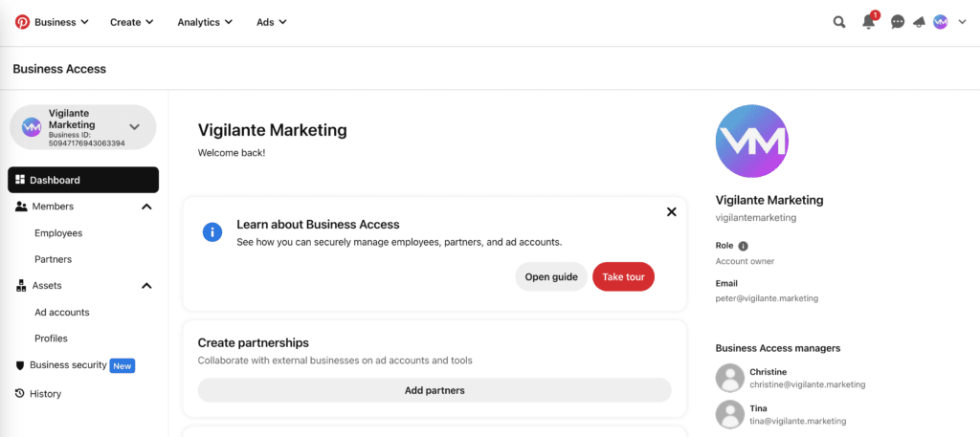Click Tina's avatar icon
Screen dimensions: 980x437
730,414
